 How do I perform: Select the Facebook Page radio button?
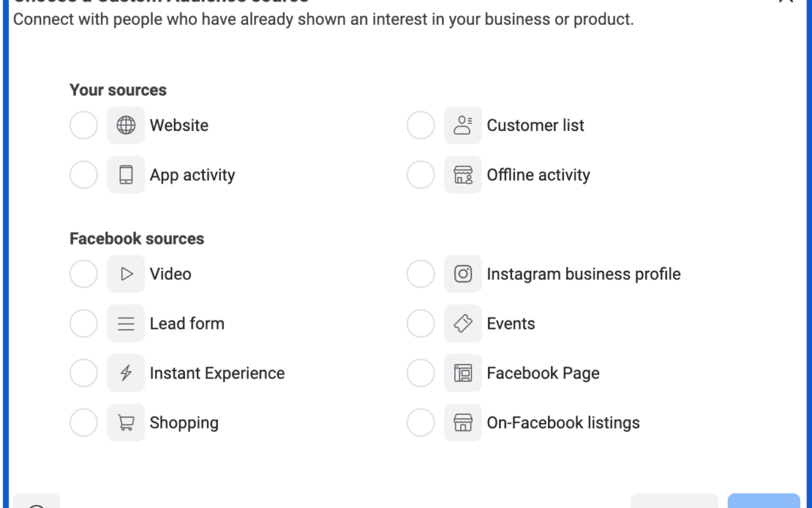[420, 373]
